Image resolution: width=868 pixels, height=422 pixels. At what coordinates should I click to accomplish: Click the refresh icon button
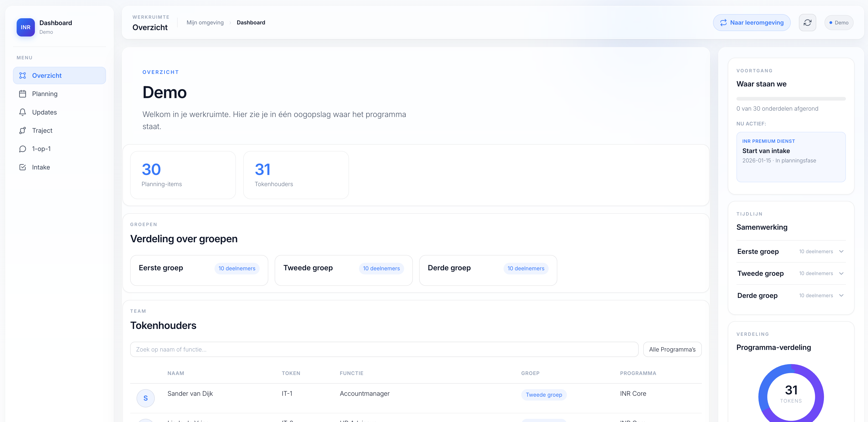807,23
